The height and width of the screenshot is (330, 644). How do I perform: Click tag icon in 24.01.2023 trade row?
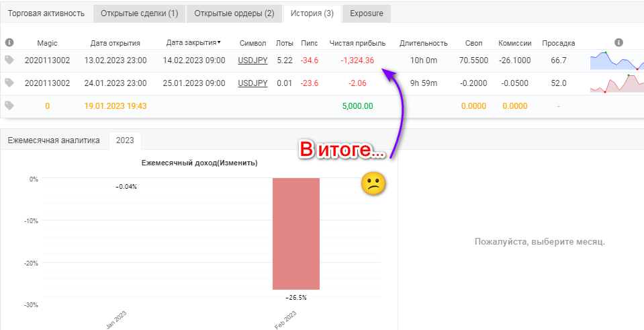click(9, 83)
